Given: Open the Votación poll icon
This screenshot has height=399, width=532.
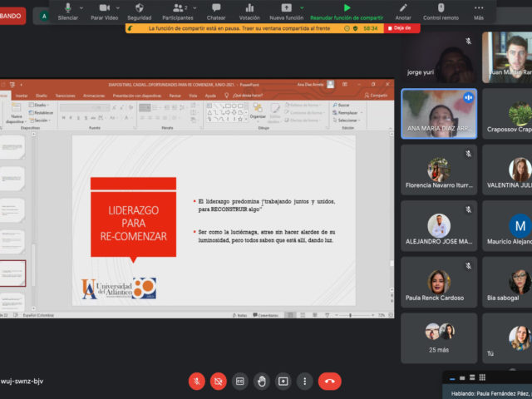Looking at the screenshot, I should (249, 7).
